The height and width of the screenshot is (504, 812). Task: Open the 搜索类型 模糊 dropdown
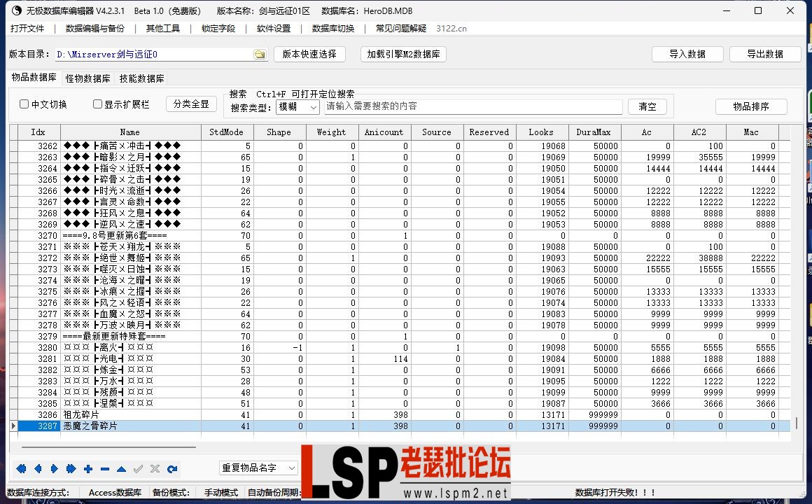coord(297,106)
